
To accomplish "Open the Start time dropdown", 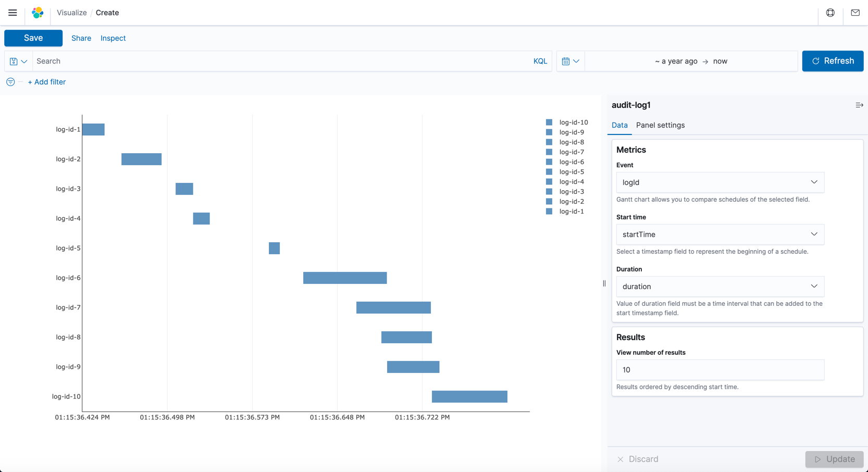I will 720,234.
